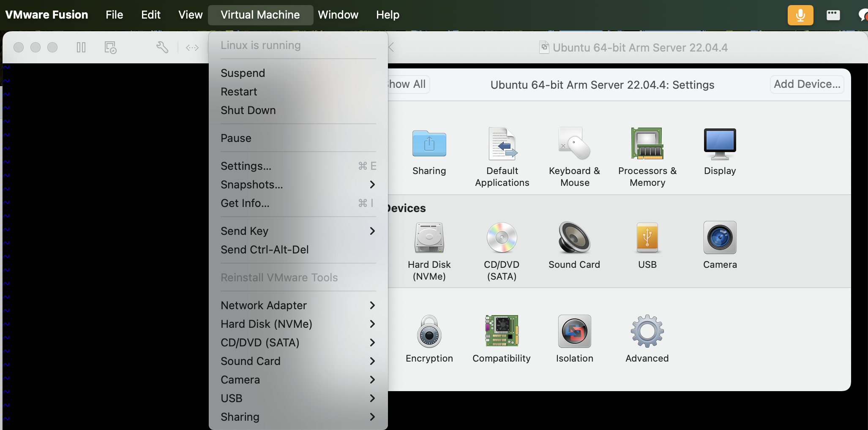
Task: Open Keyboard & Mouse settings
Action: point(574,144)
